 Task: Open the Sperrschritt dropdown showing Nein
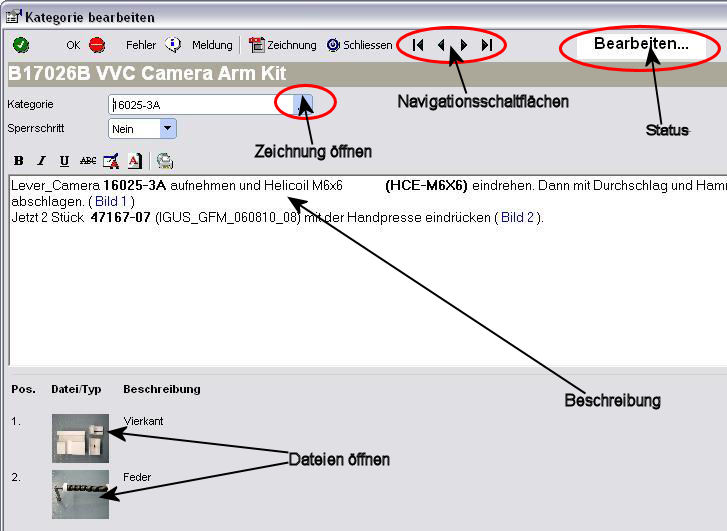pyautogui.click(x=167, y=129)
